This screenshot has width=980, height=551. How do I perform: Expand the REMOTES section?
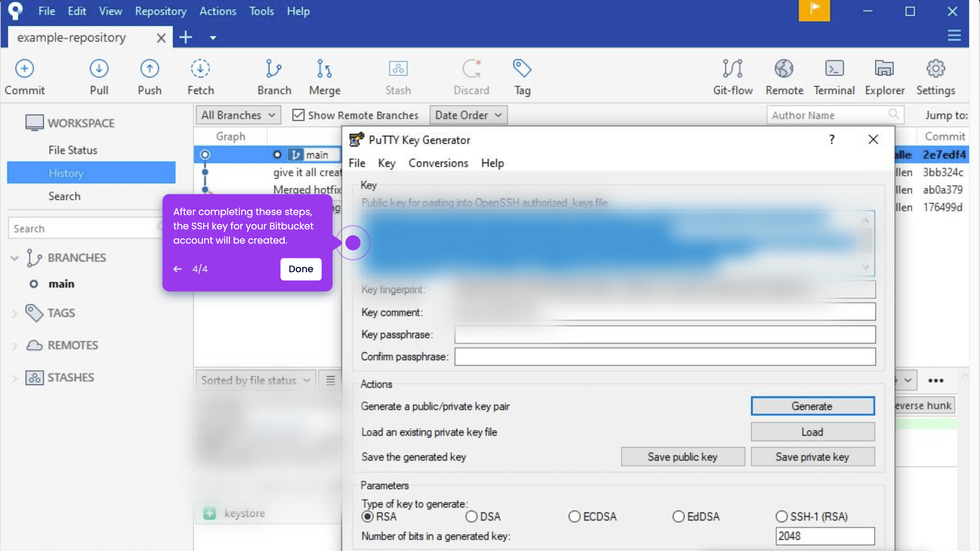tap(14, 346)
